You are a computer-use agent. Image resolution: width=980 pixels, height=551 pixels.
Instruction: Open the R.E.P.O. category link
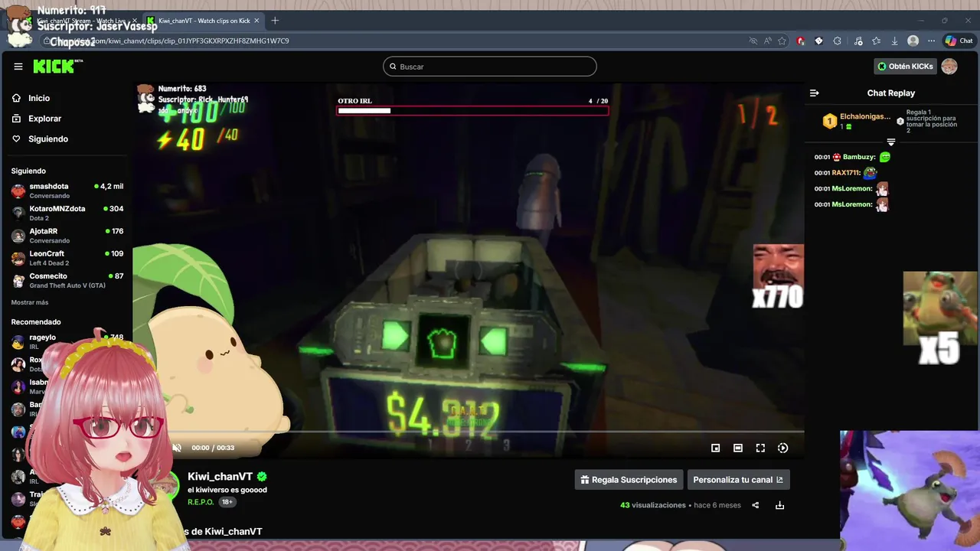(x=201, y=502)
